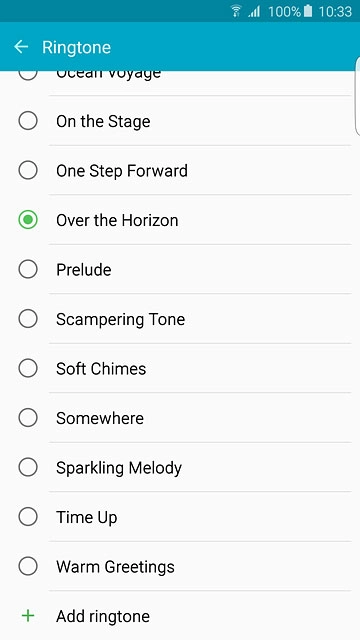Pick the Time Up radio button

click(x=28, y=517)
